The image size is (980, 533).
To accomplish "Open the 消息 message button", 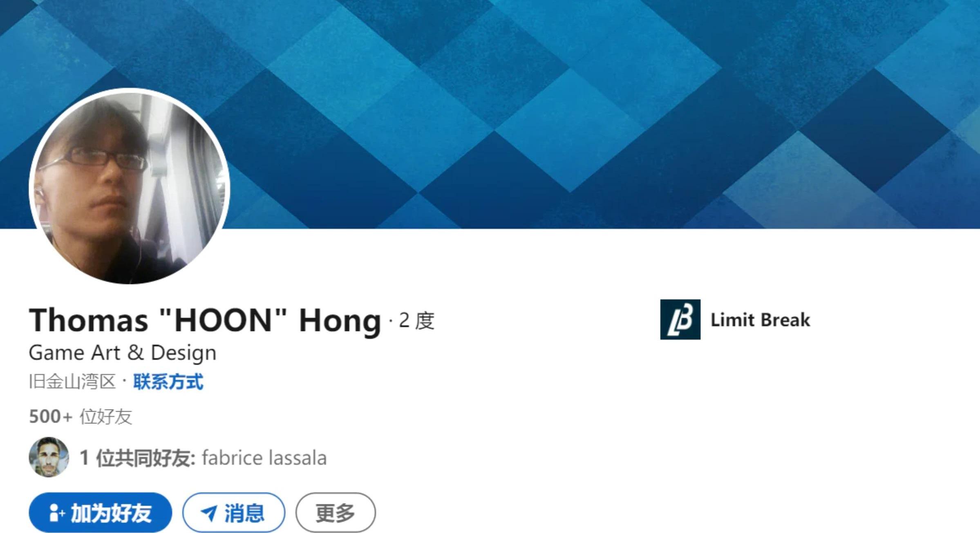I will tap(234, 513).
